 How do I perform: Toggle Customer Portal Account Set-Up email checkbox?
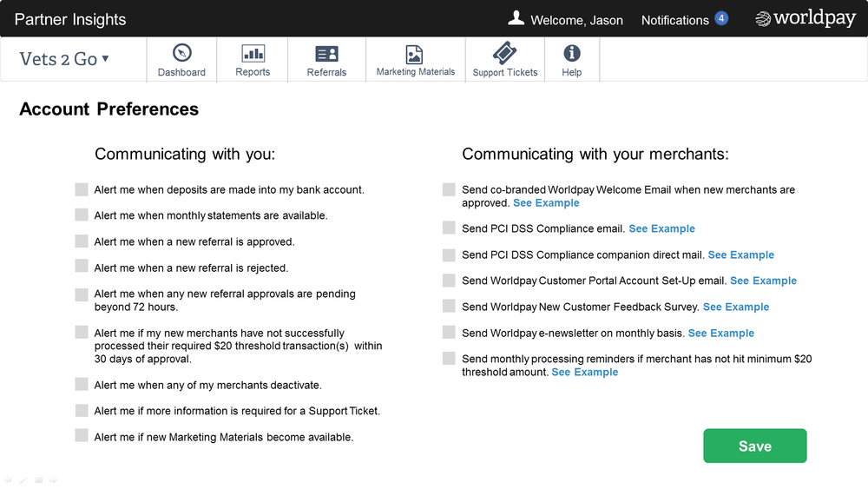[x=449, y=281]
